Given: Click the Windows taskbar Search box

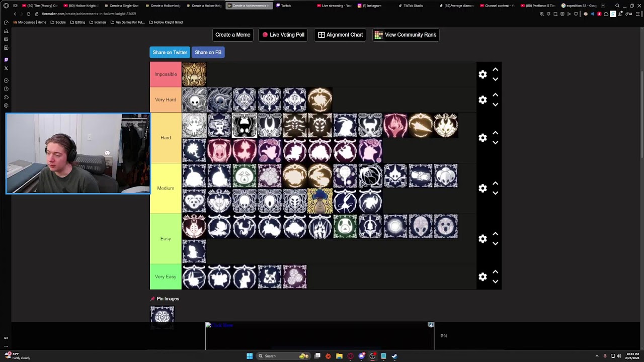Looking at the screenshot, I should pos(284,356).
